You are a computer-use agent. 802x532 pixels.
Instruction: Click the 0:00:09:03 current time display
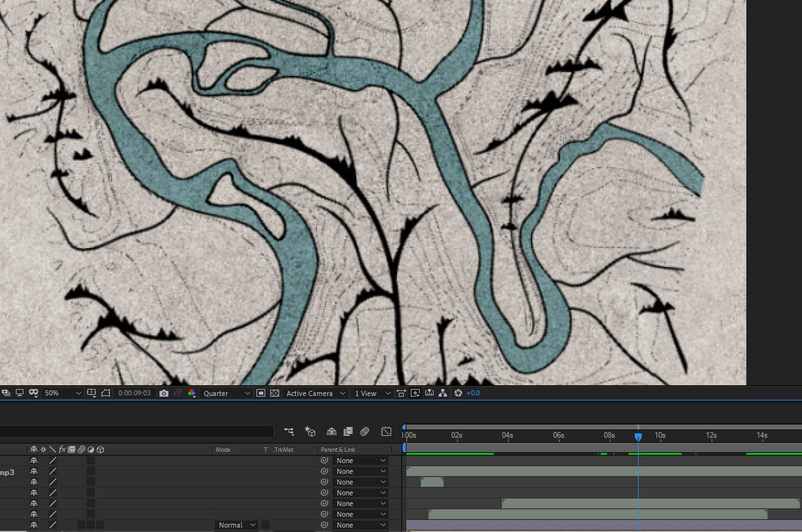click(134, 393)
